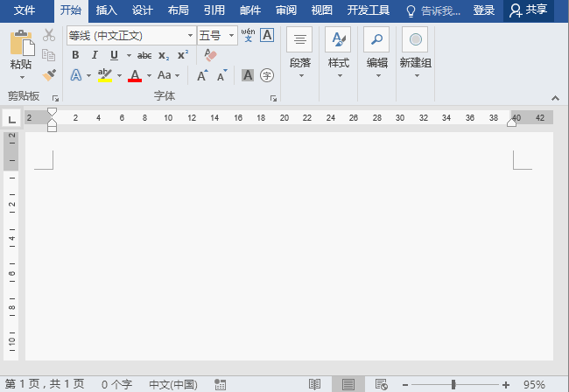The height and width of the screenshot is (392, 569).
Task: Click the 告诉我 search box
Action: pyautogui.click(x=432, y=10)
